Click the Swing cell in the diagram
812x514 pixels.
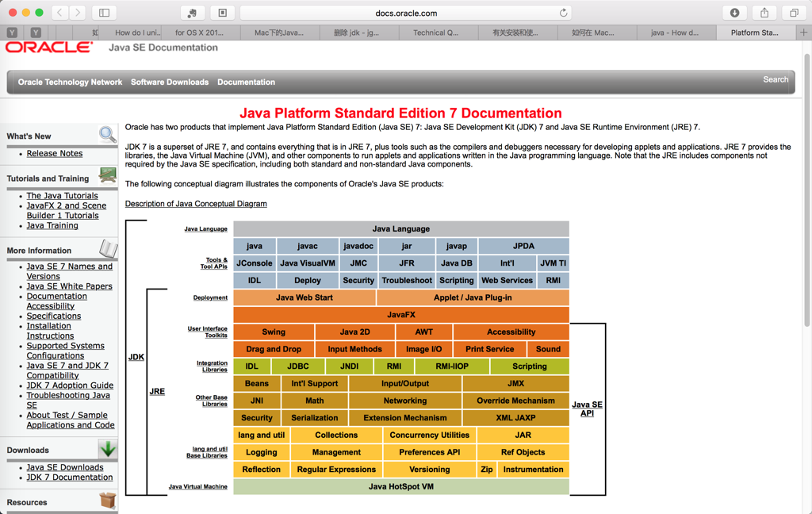pyautogui.click(x=274, y=332)
